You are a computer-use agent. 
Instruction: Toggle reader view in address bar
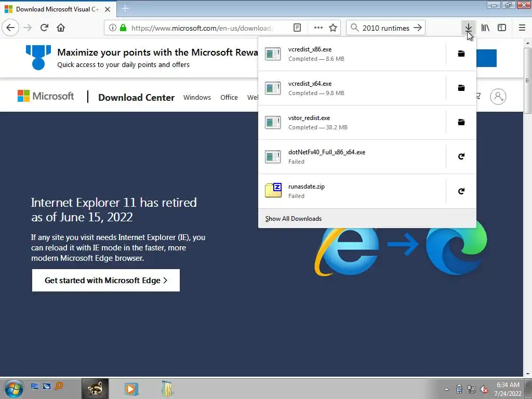click(297, 28)
